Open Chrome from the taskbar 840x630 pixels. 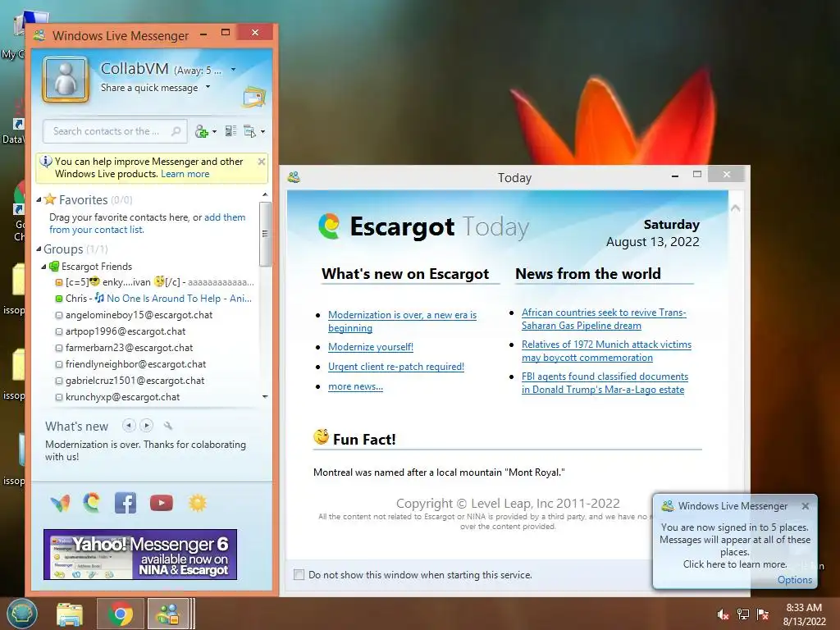[121, 614]
